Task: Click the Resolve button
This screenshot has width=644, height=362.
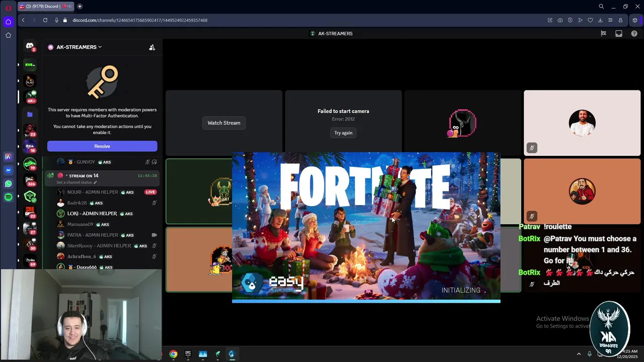Action: click(102, 146)
